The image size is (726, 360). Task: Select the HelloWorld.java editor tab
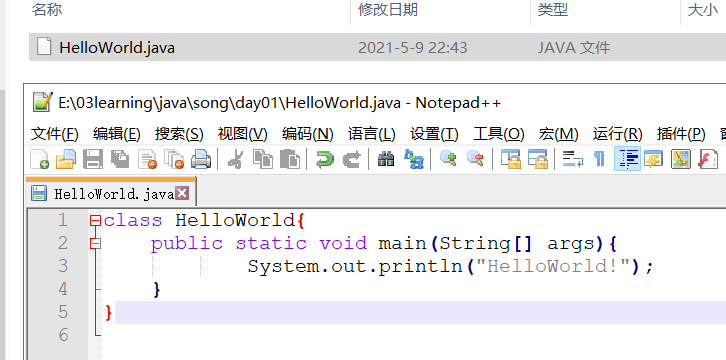tap(111, 193)
